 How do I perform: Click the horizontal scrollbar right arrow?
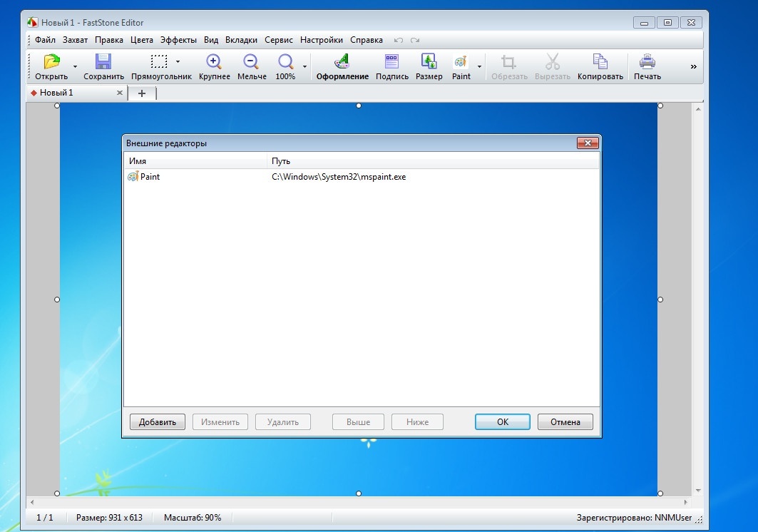[685, 502]
